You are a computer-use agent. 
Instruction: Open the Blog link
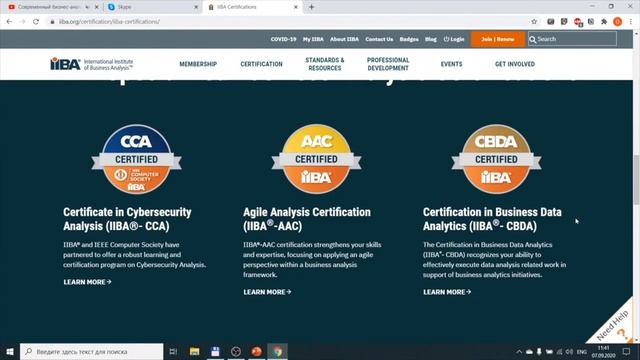coord(431,39)
